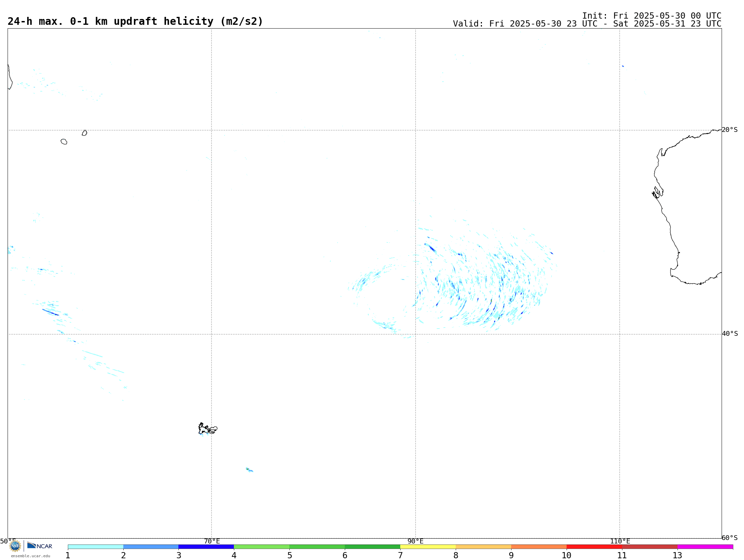The image size is (744, 560).
Task: Click the 70°E longitude label
Action: 212,541
